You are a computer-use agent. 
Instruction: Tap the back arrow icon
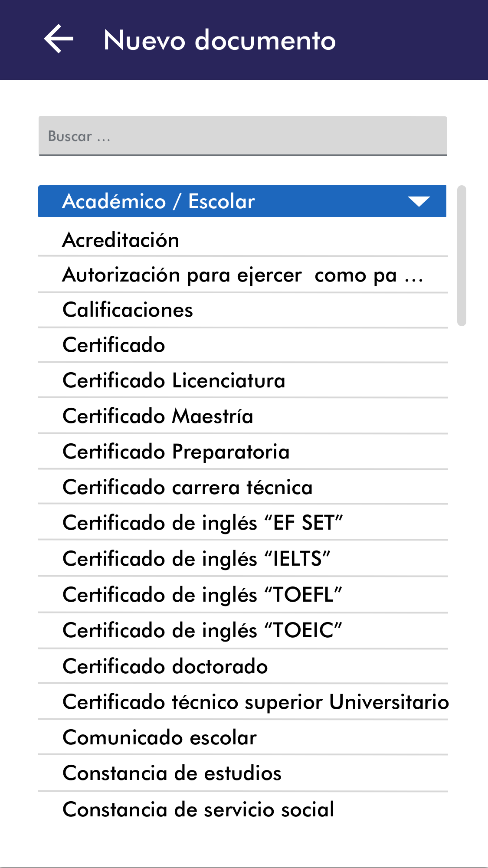point(59,39)
